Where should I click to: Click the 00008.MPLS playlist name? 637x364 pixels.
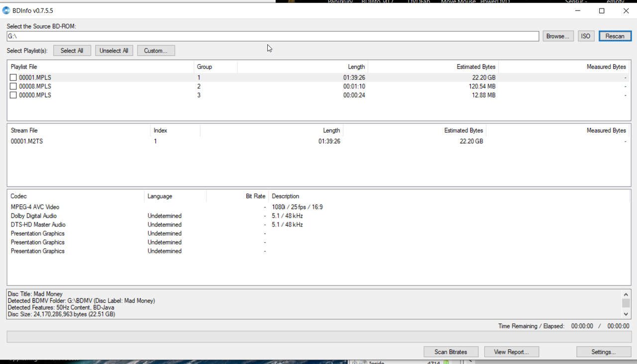click(x=35, y=87)
